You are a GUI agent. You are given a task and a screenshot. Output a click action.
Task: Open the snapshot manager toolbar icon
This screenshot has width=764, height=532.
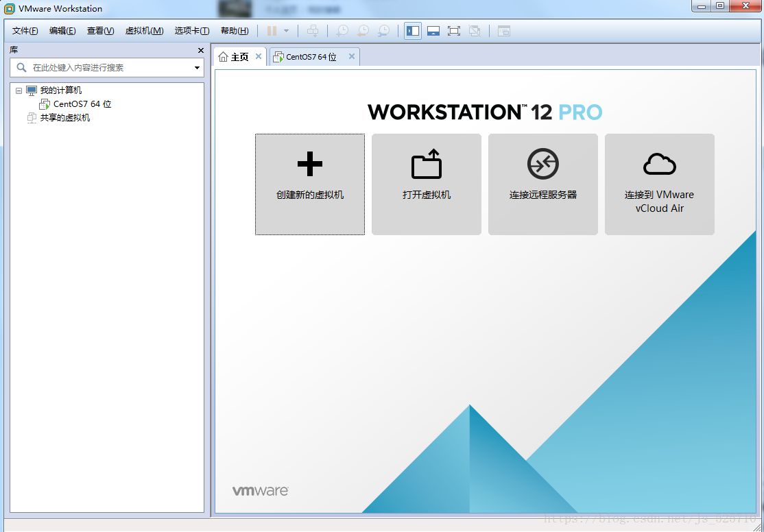pyautogui.click(x=384, y=31)
